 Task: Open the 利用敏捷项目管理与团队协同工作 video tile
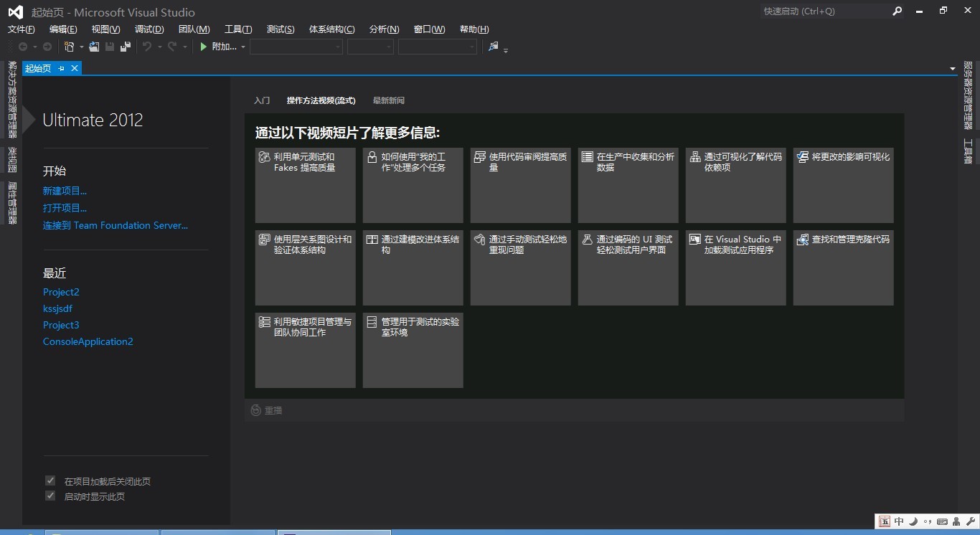click(305, 350)
